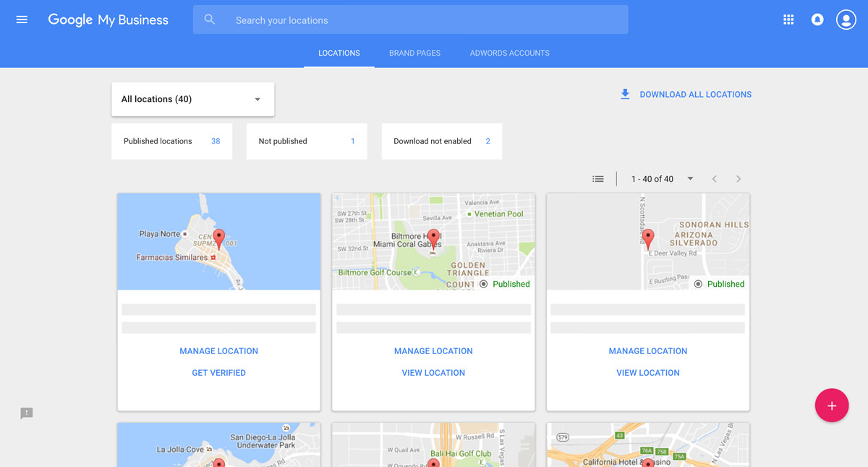
Task: Filter by Published locations
Action: (x=171, y=141)
